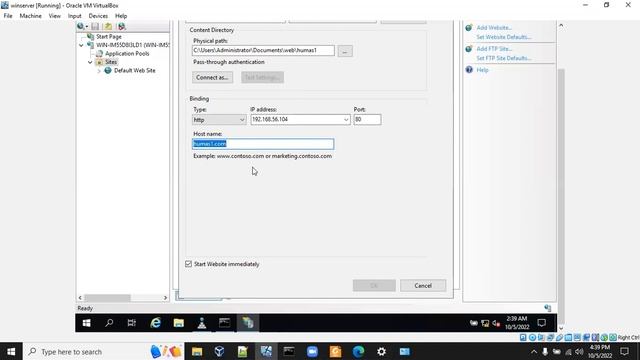Click IIS Manager icon in guest taskbar
Image resolution: width=640 pixels, height=360 pixels.
(247, 323)
